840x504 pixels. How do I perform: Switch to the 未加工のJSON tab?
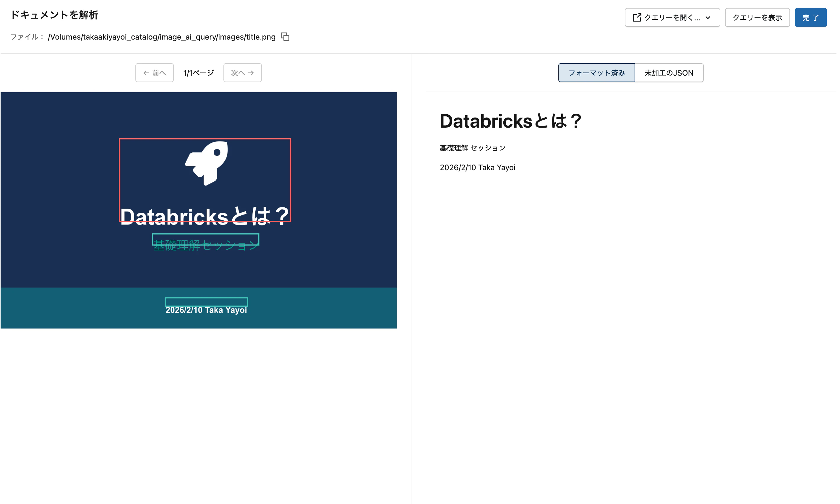click(x=669, y=73)
